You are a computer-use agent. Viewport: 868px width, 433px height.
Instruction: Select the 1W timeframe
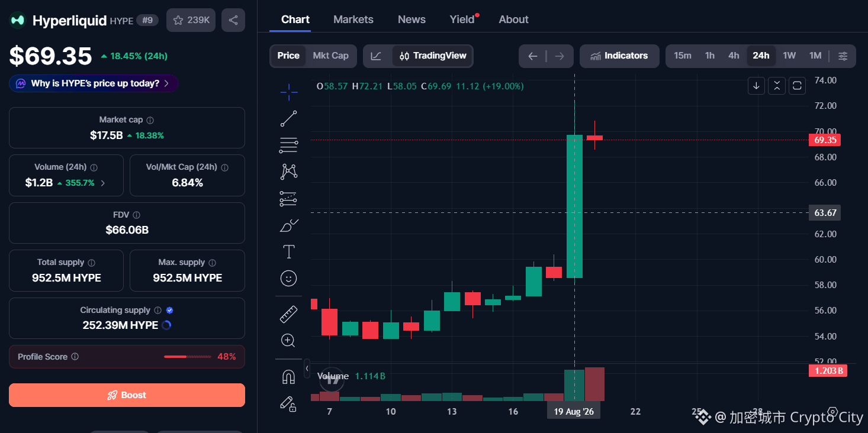789,56
